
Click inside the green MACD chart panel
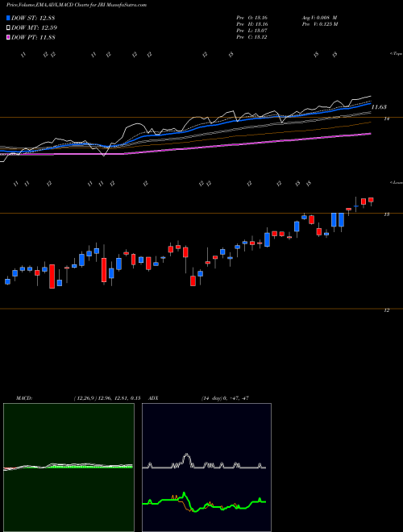[x=69, y=468]
